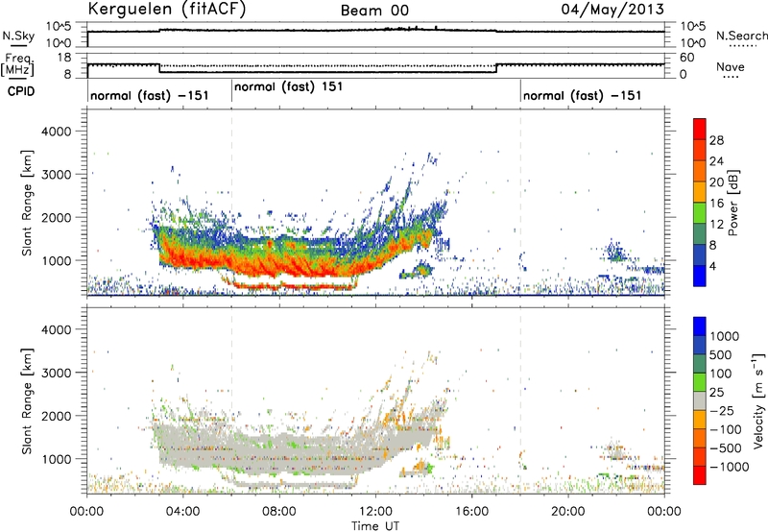Click the 'Time UT' axis label

point(375,525)
